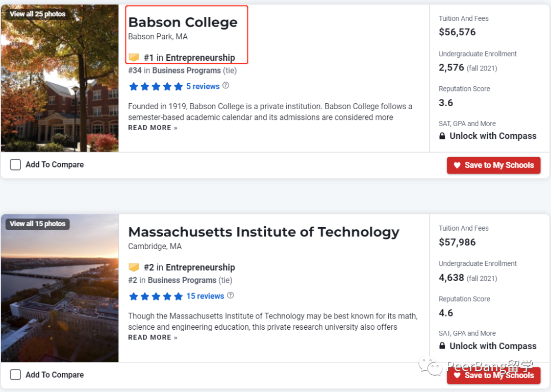Open Babson's 5 reviews link
The height and width of the screenshot is (392, 551).
tap(203, 86)
